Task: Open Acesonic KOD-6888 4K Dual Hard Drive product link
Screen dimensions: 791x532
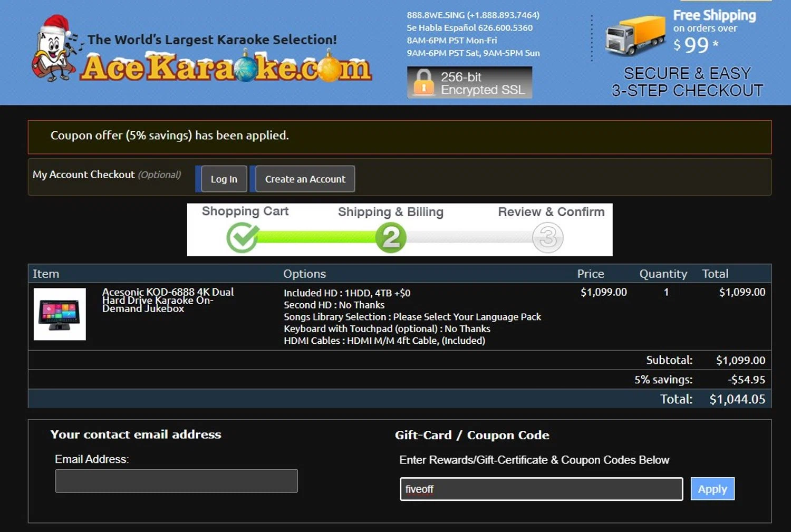Action: 168,300
